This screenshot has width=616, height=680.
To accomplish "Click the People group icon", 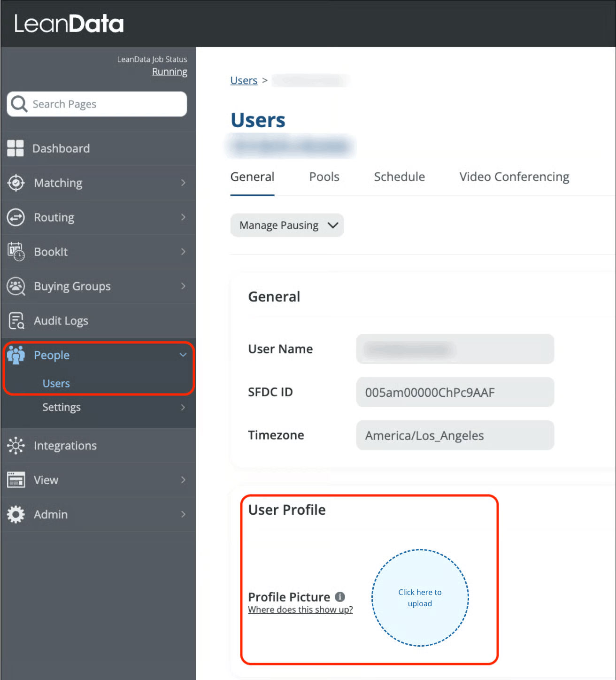I will pyautogui.click(x=16, y=355).
